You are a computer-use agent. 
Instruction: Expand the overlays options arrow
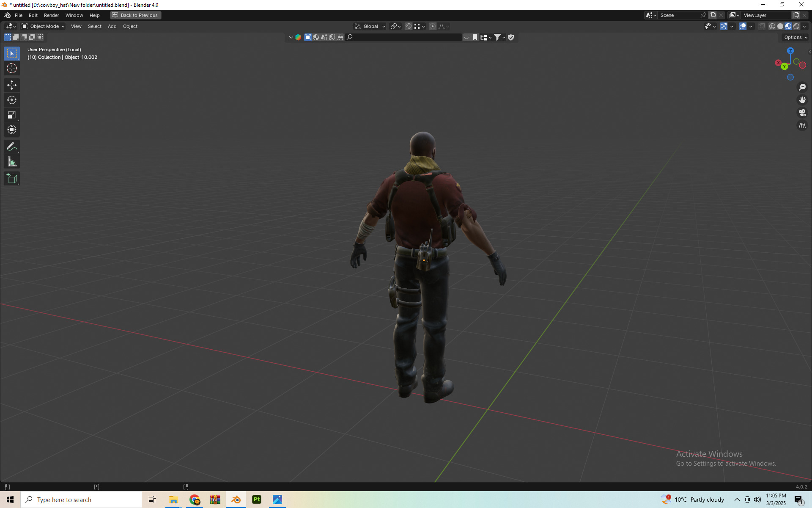[751, 26]
